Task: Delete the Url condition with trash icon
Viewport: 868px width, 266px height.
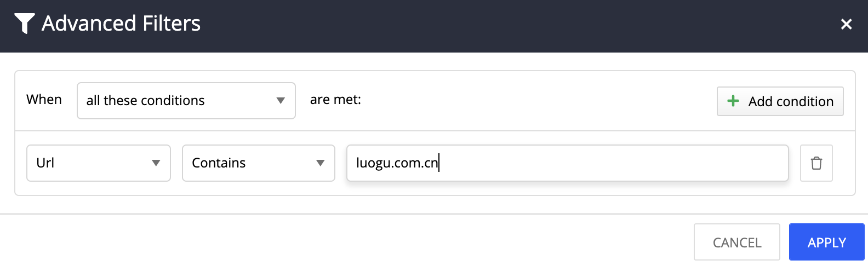Action: tap(816, 163)
